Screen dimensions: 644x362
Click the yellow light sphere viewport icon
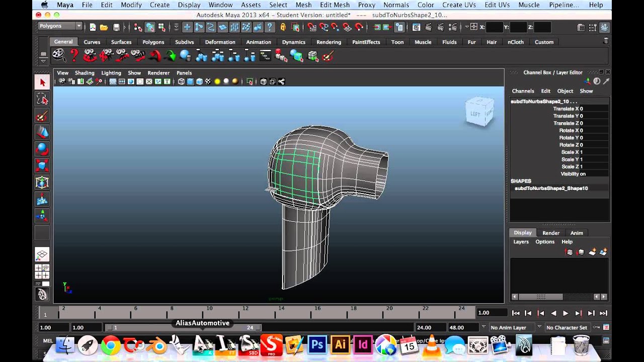(217, 81)
